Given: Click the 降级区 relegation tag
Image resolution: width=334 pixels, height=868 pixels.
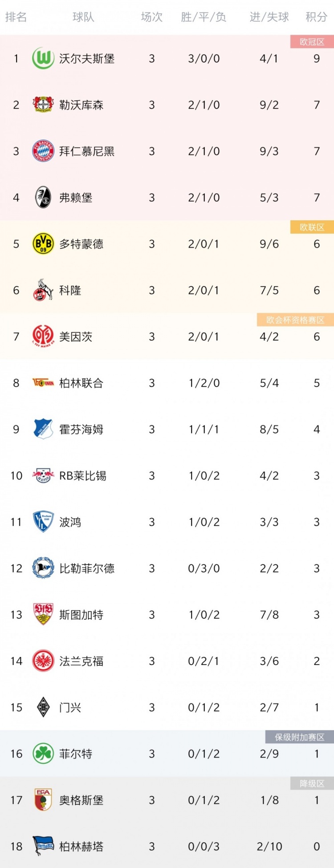Looking at the screenshot, I should click(x=312, y=783).
